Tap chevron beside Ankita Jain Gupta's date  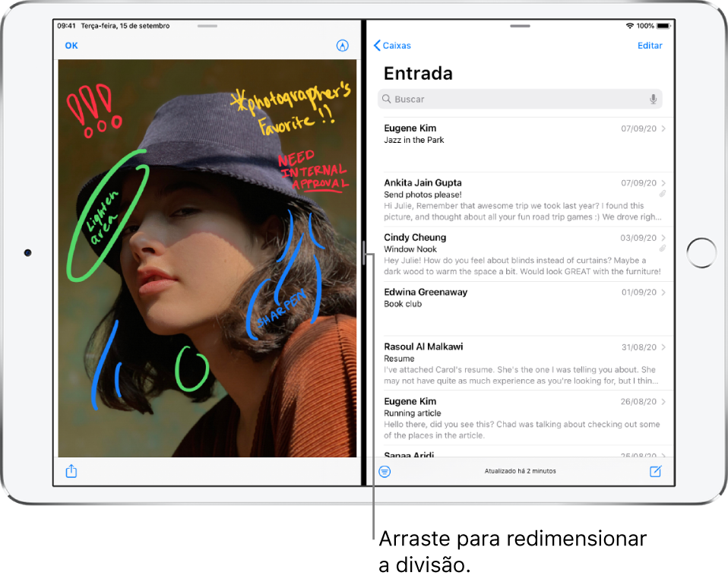(x=663, y=183)
